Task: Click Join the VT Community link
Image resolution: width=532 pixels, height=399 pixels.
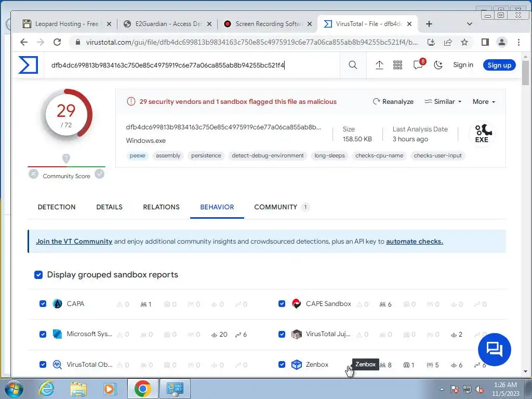Action: tap(74, 241)
